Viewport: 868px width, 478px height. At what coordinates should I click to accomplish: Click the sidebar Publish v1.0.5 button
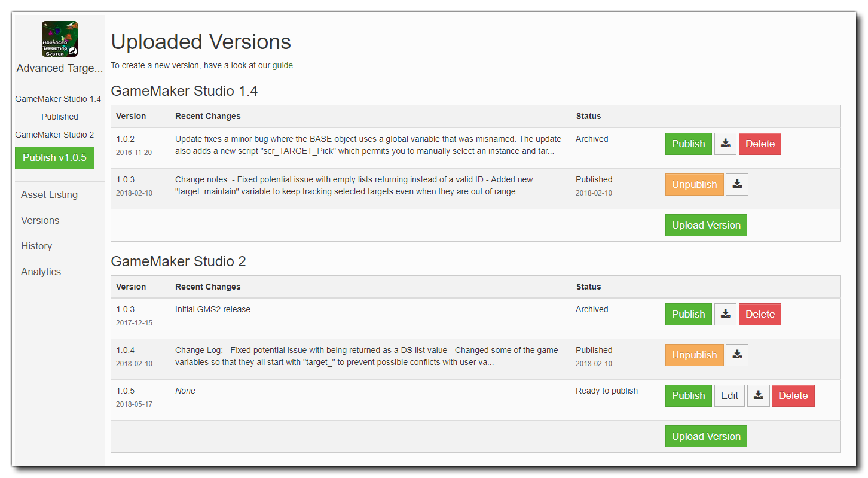pyautogui.click(x=54, y=157)
